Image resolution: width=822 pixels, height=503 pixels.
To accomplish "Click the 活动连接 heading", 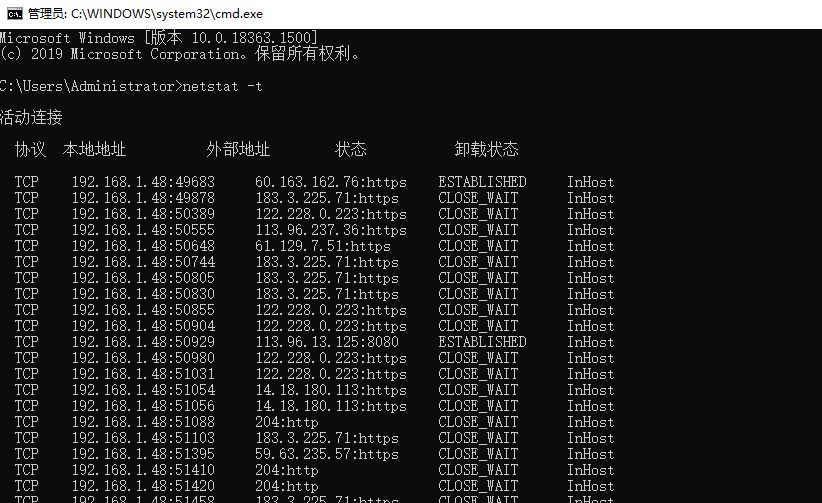I will click(31, 117).
